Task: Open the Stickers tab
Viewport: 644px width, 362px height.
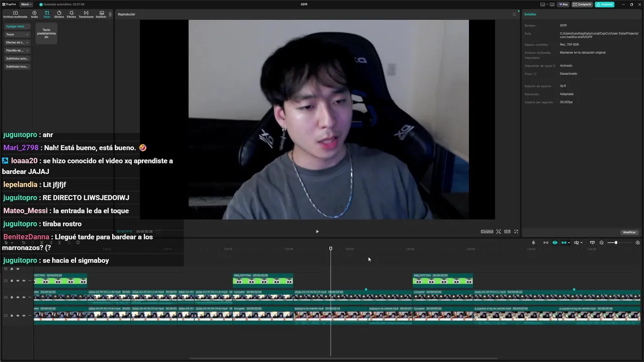Action: click(x=59, y=14)
